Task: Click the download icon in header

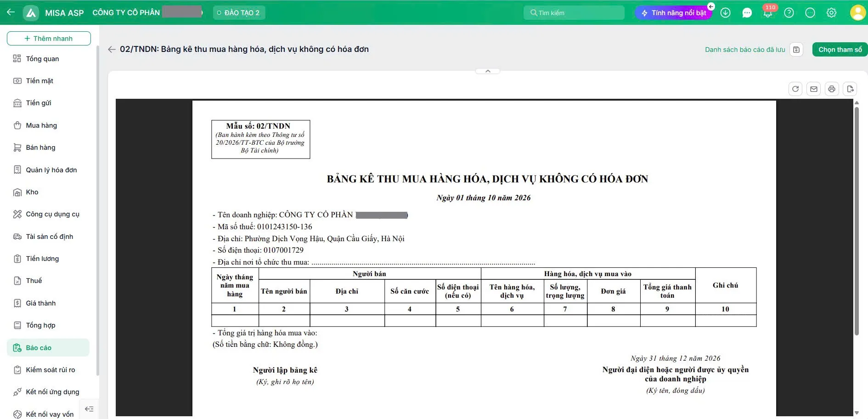Action: (x=726, y=13)
